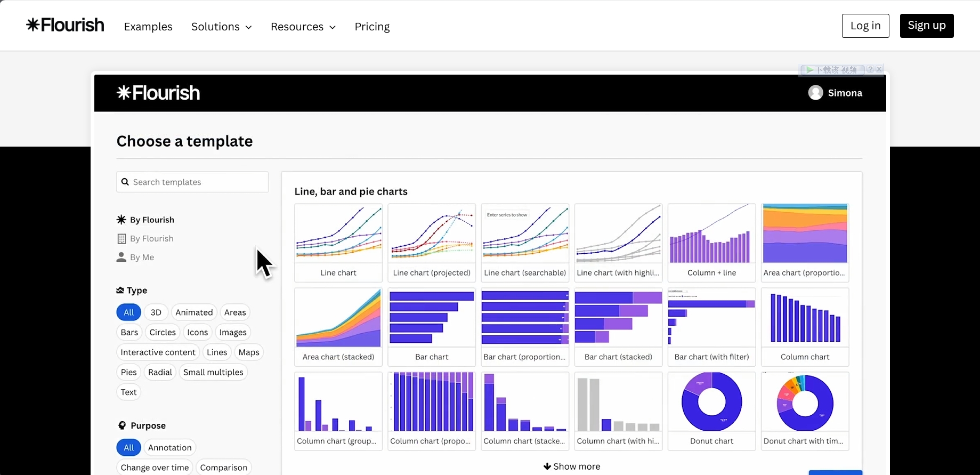This screenshot has height=475, width=980.
Task: Choose the Donut chart template
Action: [712, 411]
